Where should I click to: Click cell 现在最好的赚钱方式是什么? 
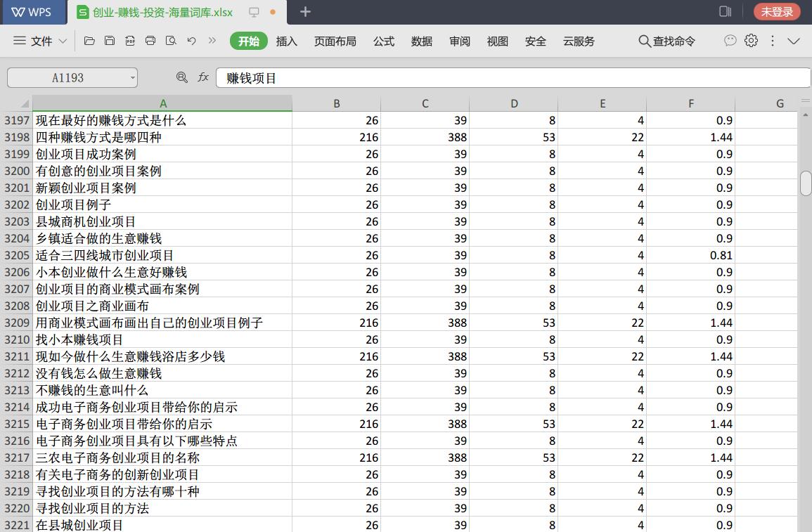click(x=162, y=120)
